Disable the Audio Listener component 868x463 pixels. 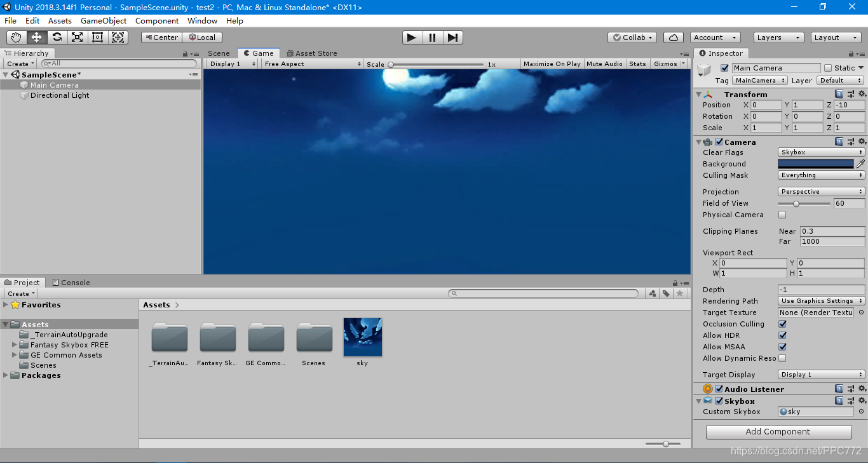click(x=719, y=389)
